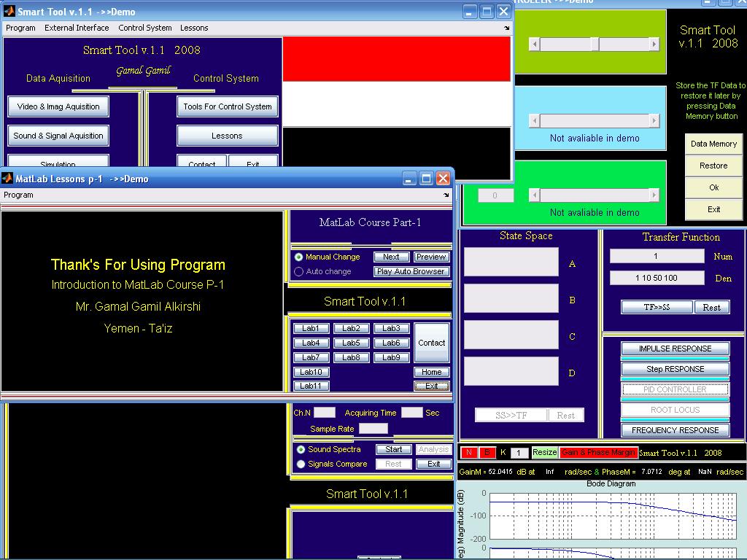The width and height of the screenshot is (747, 560).
Task: Click the dock arrow in MatLab Lessons menu bar
Action: (x=446, y=195)
